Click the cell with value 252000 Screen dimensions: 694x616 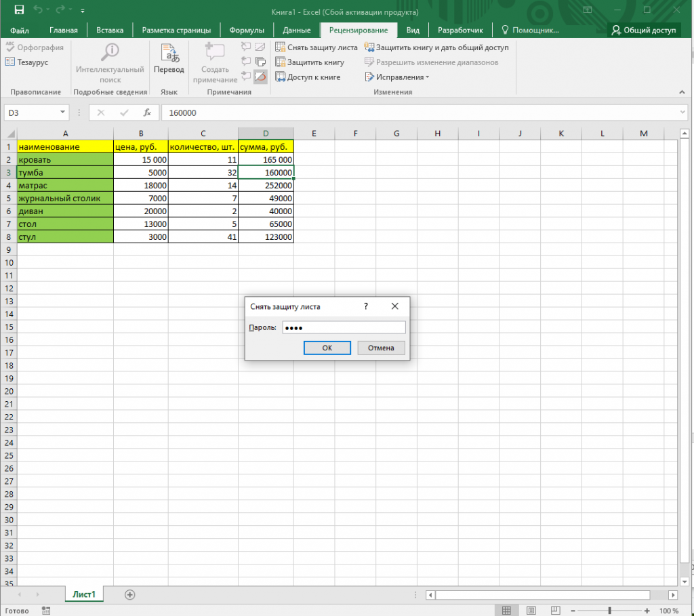(266, 186)
